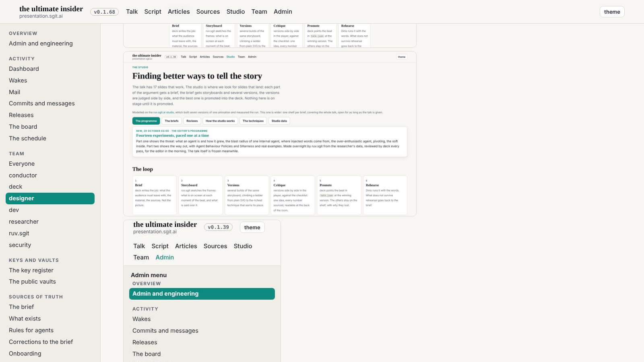Go to The schedule in sidebar
The image size is (644, 362).
27,138
